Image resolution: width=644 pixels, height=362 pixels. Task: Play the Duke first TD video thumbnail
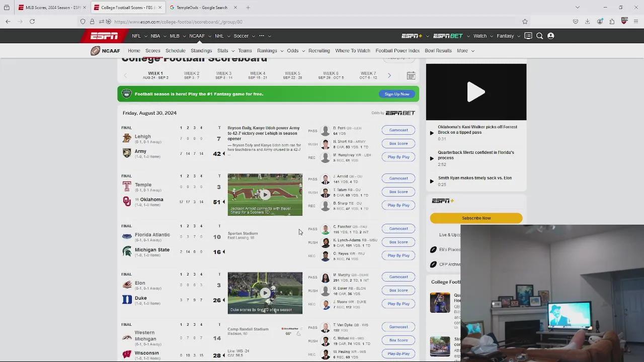265,293
